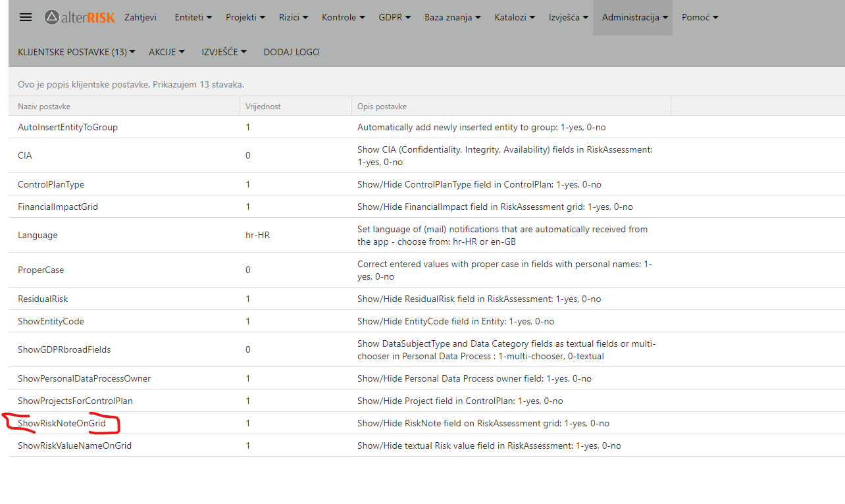
Task: Click the FinancialImpact grid description text
Action: click(x=495, y=207)
